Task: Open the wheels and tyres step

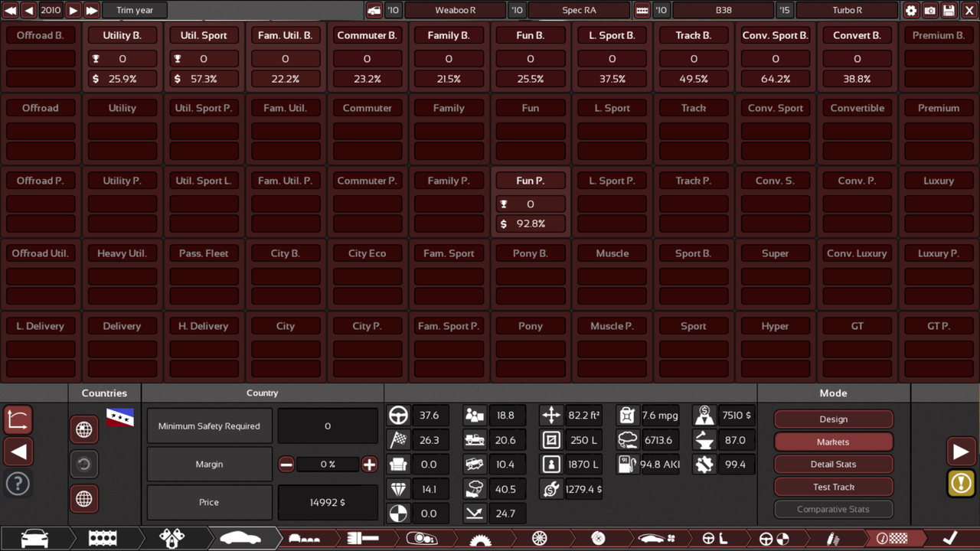Action: (x=539, y=539)
